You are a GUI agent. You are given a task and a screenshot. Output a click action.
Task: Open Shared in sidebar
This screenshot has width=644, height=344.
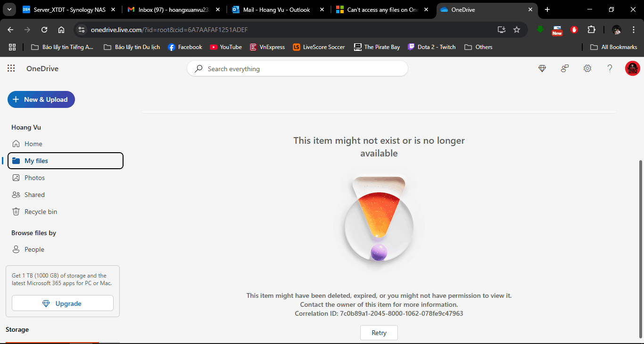[x=66, y=195]
